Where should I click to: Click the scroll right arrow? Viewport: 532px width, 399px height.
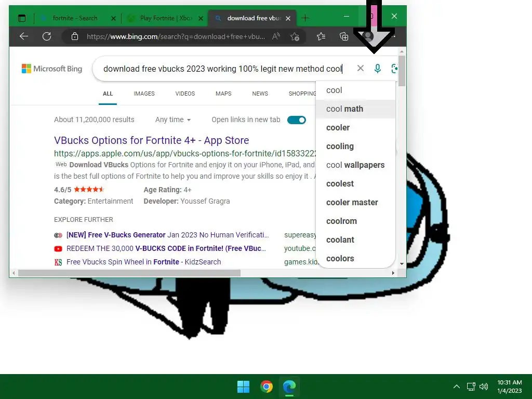tap(393, 273)
